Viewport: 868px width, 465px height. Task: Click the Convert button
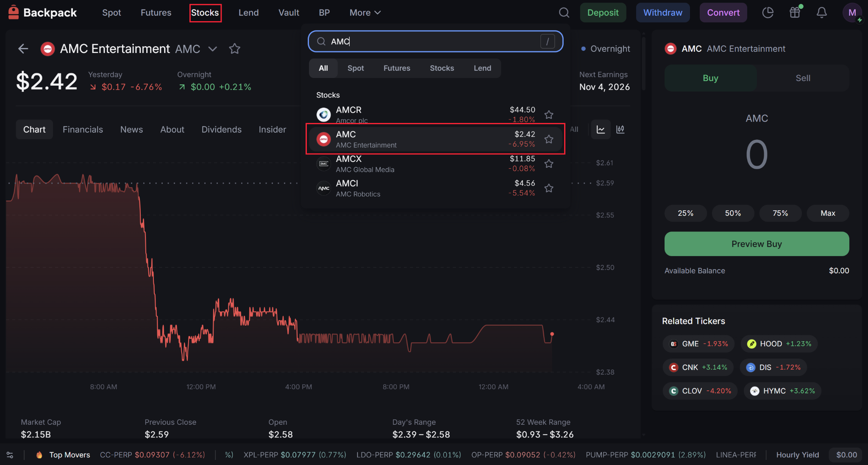coord(723,13)
